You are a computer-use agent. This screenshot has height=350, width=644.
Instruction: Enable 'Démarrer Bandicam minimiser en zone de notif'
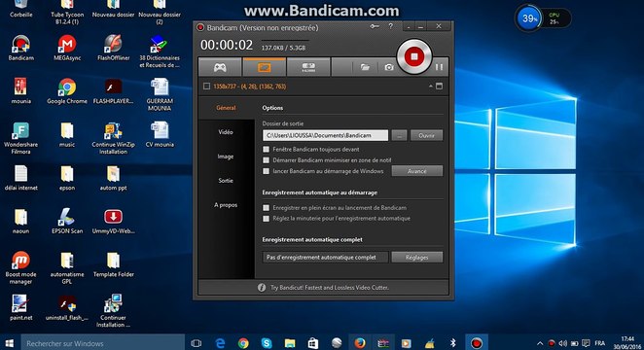click(x=267, y=160)
